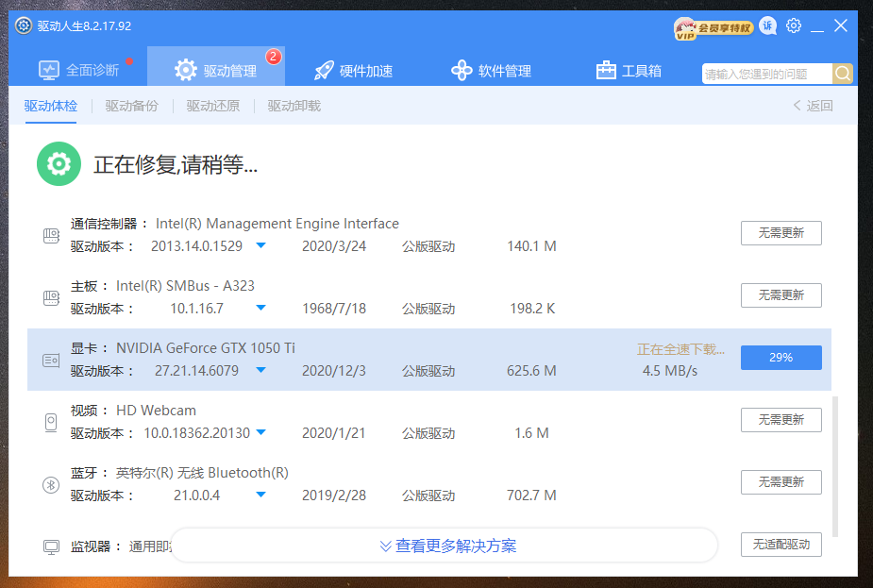The height and width of the screenshot is (588, 873).
Task: Click the 驱动人生 app logo icon
Action: [24, 25]
